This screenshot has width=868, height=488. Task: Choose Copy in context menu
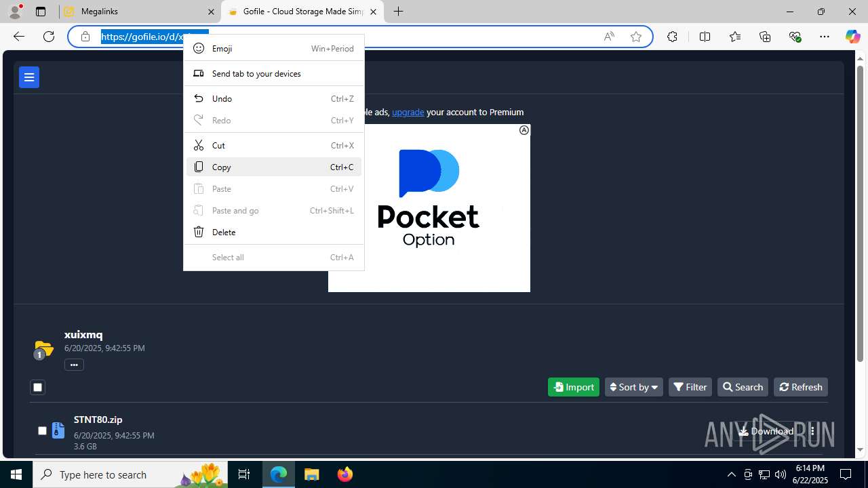click(x=274, y=167)
